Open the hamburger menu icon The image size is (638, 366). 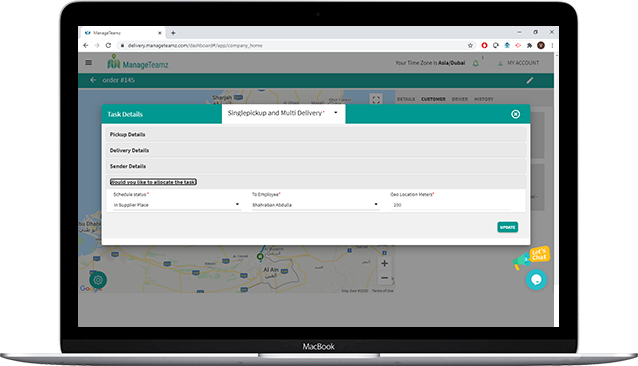88,63
